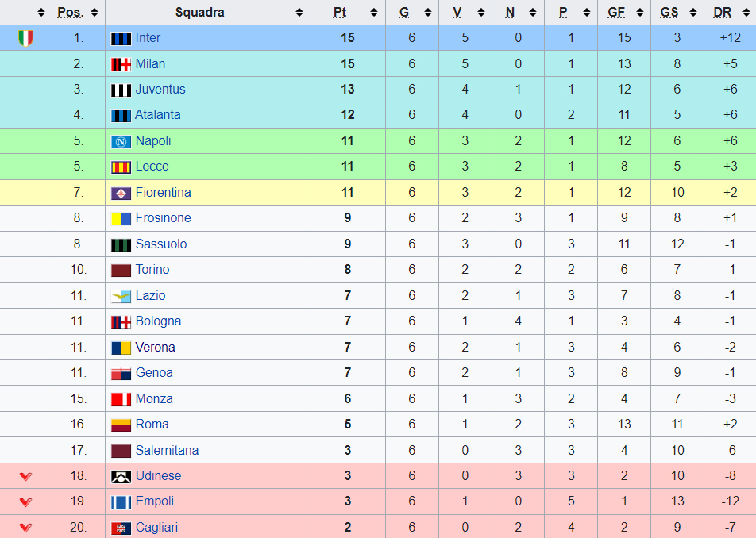Open the Juventus team link
This screenshot has height=538, width=756.
coord(160,89)
